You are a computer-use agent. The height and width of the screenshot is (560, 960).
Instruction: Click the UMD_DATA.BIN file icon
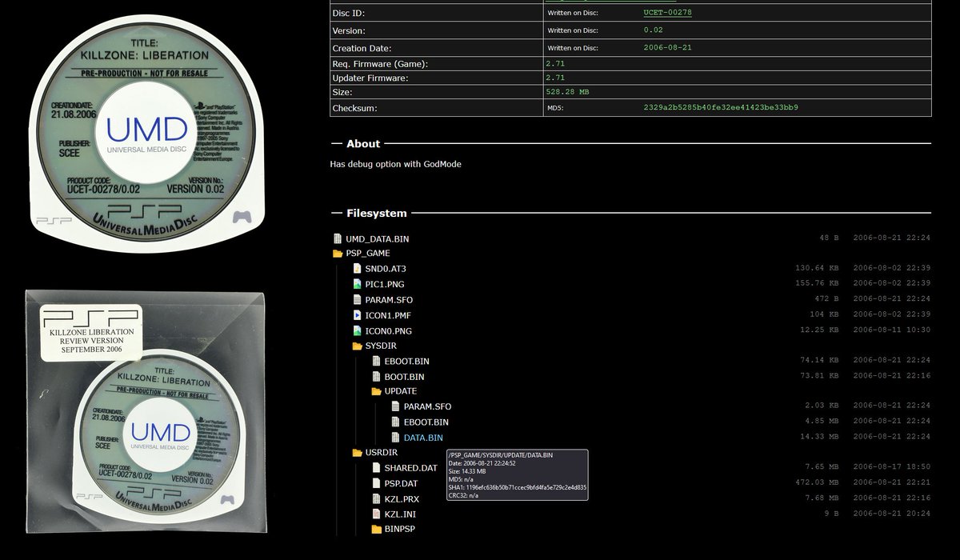point(338,238)
